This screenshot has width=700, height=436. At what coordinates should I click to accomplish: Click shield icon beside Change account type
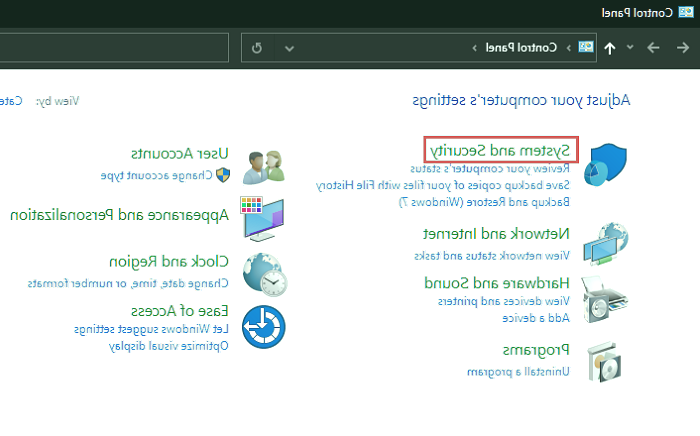(223, 175)
